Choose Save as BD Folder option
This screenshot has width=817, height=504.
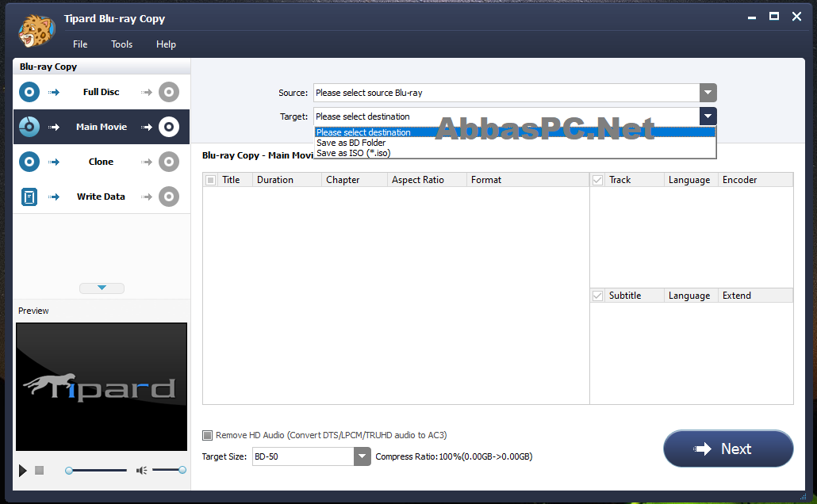click(x=515, y=143)
